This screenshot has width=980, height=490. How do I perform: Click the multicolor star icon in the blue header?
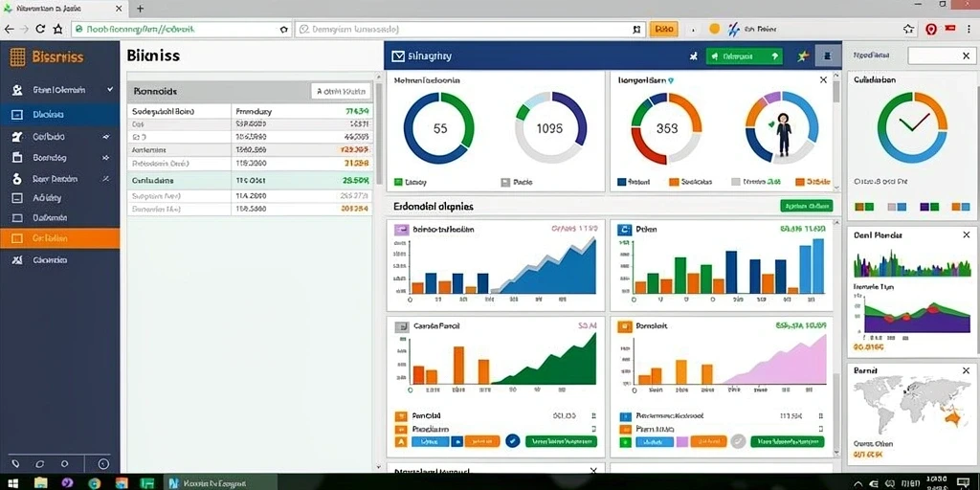[804, 56]
